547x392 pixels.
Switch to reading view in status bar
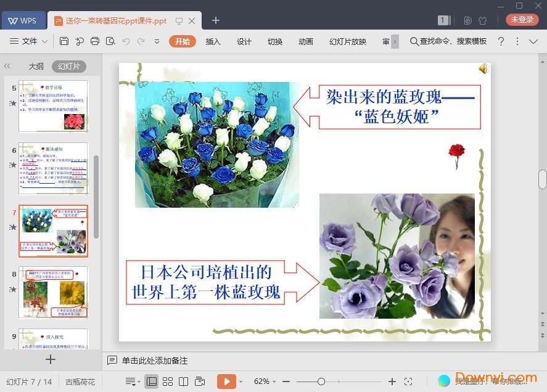coord(183,382)
